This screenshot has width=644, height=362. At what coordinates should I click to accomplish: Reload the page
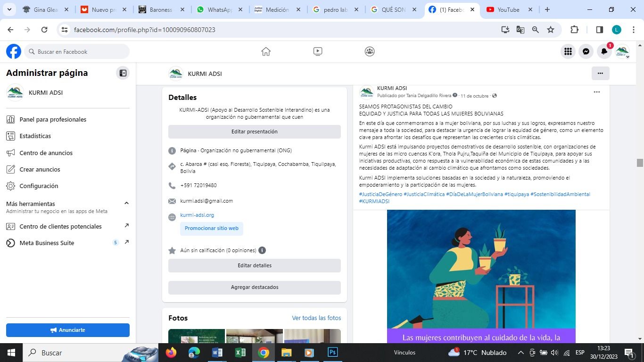point(44,30)
